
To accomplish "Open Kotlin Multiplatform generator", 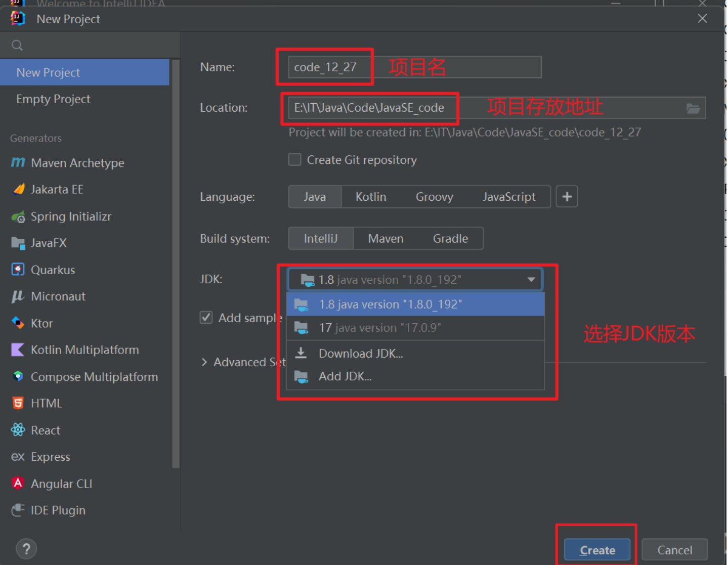I will [85, 350].
